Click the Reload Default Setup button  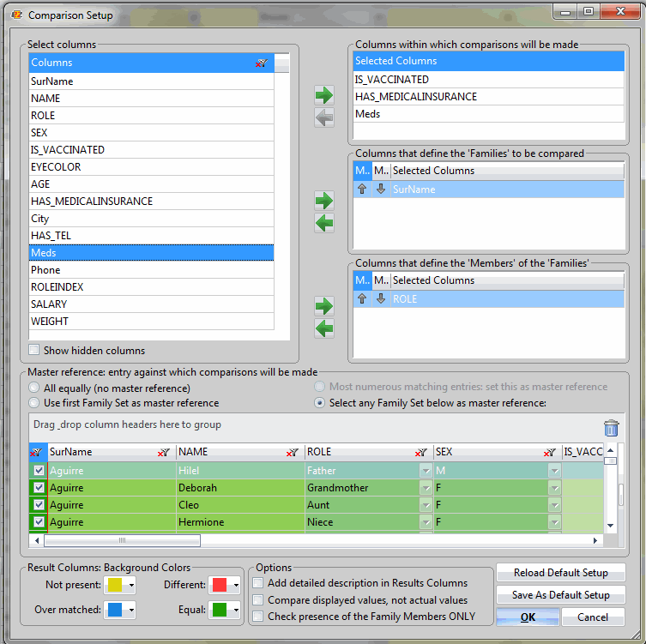[x=560, y=573]
